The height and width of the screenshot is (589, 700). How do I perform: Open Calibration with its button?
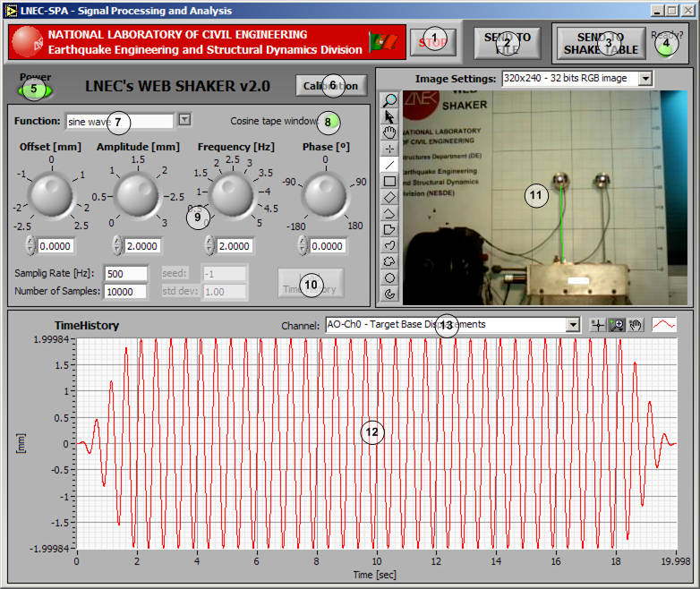click(331, 86)
